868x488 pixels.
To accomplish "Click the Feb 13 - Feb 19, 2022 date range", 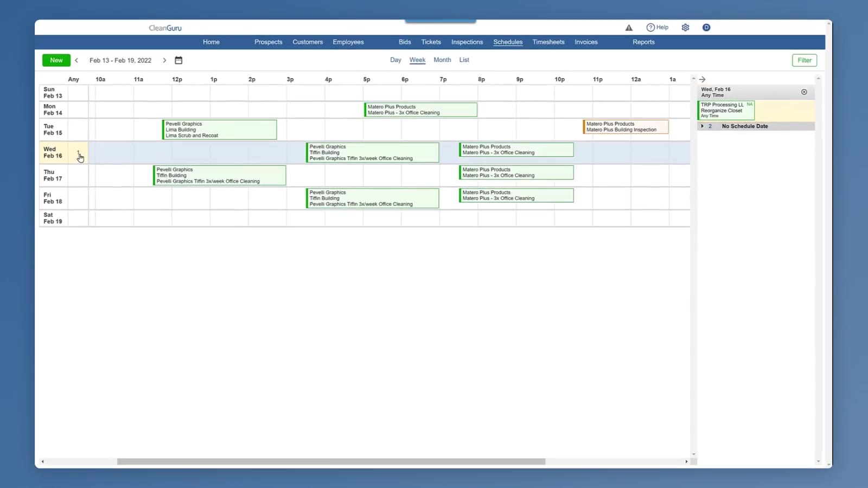I will point(120,61).
